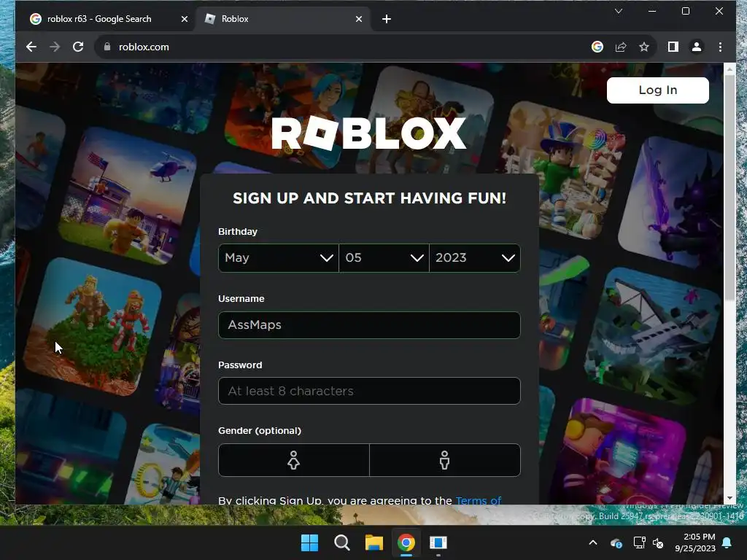Minimize the Chrome window
Screen dimensions: 747x560
coord(652,11)
